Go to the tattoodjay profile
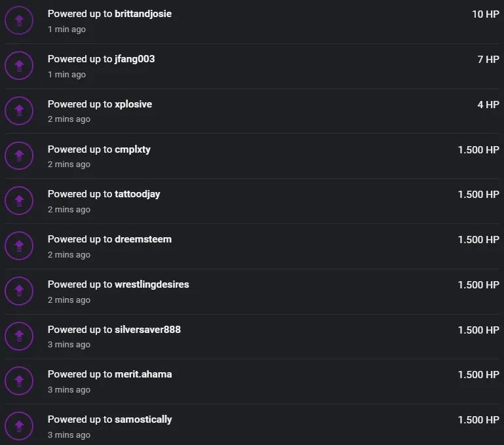 tap(137, 194)
